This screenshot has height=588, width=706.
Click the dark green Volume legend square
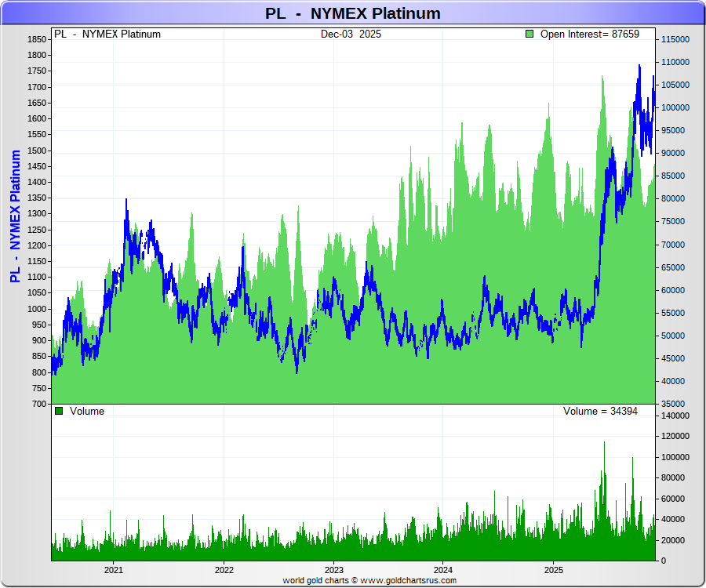point(59,411)
